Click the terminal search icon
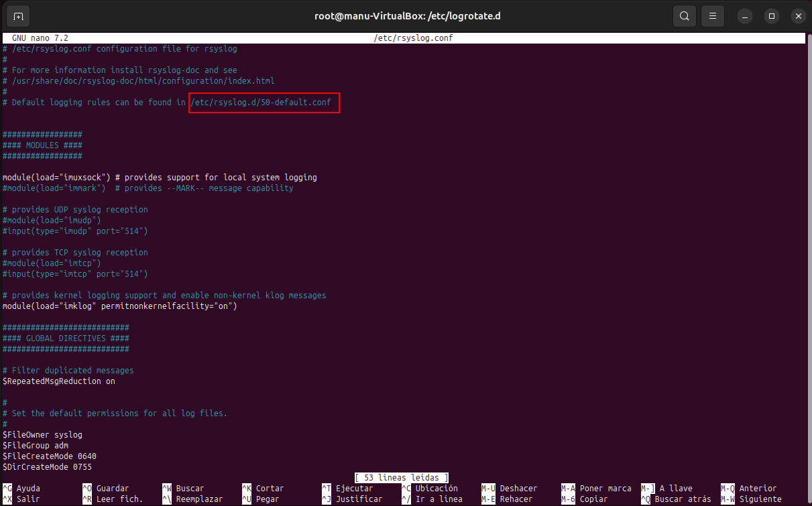The height and width of the screenshot is (506, 812). coord(684,16)
